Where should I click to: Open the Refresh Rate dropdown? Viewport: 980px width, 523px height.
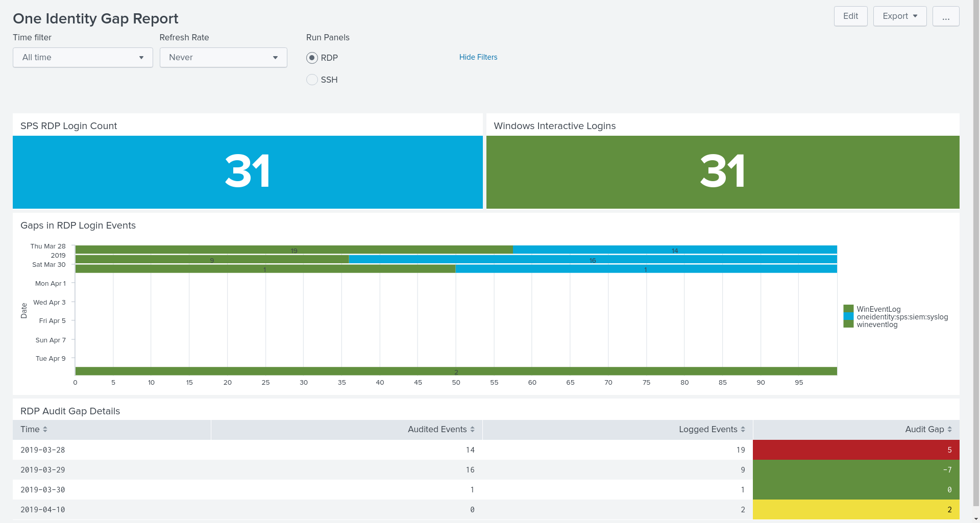pos(223,58)
